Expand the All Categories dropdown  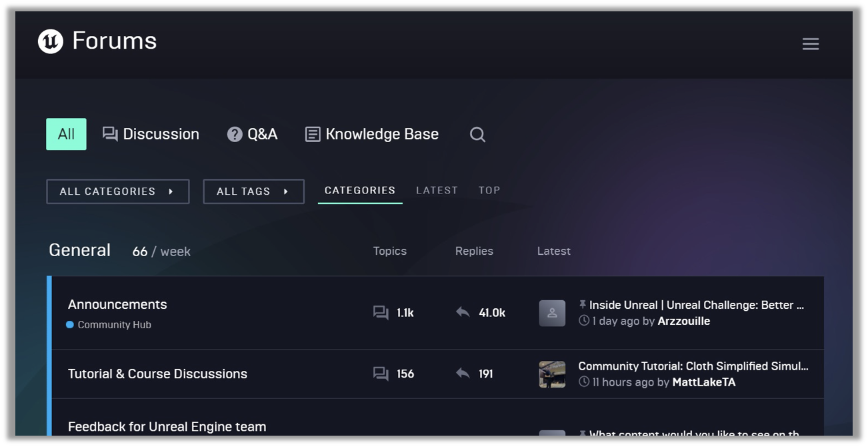click(x=118, y=191)
